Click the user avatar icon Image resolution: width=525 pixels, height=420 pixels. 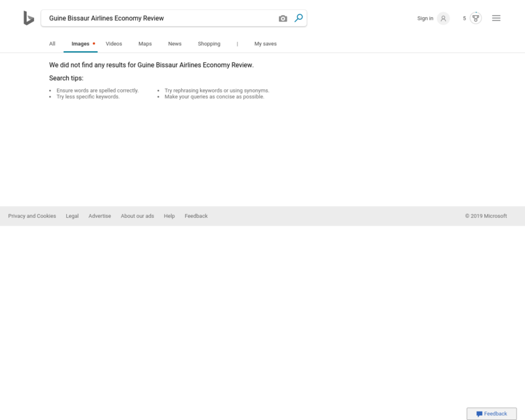pyautogui.click(x=443, y=18)
